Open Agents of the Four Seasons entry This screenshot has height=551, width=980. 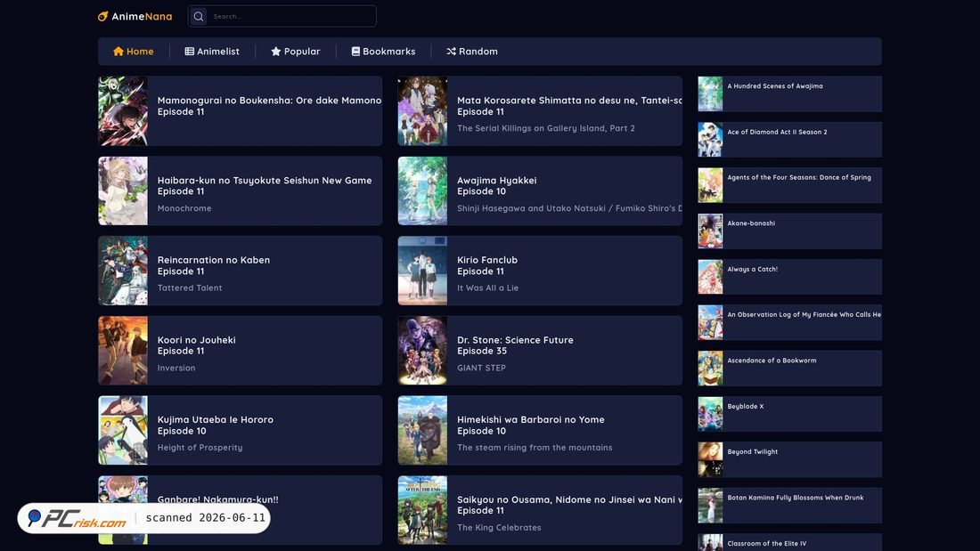coord(790,185)
